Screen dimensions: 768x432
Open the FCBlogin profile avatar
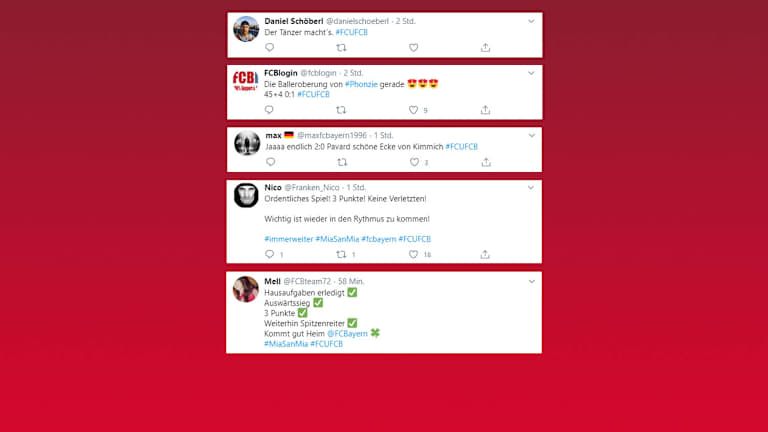point(245,80)
